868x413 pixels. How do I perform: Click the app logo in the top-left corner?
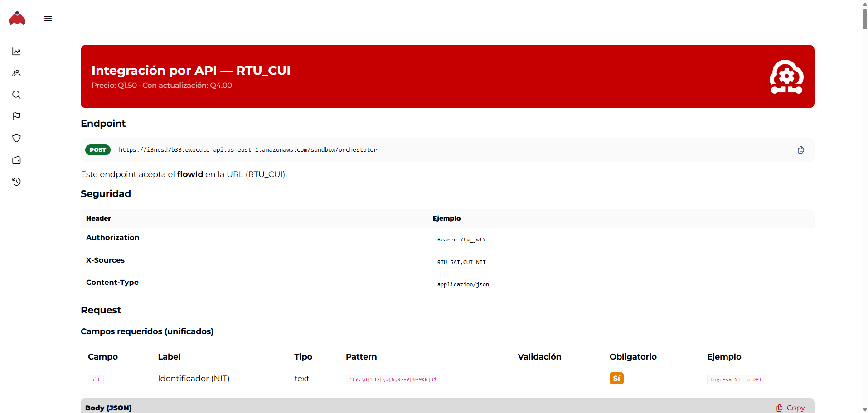[x=17, y=19]
